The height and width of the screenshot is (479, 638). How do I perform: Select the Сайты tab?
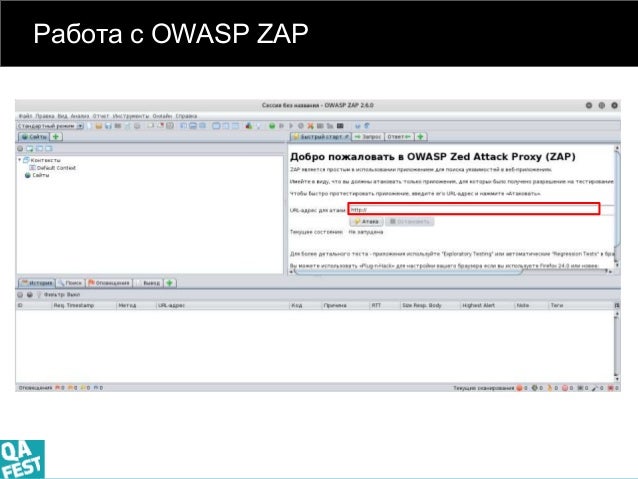pyautogui.click(x=34, y=137)
